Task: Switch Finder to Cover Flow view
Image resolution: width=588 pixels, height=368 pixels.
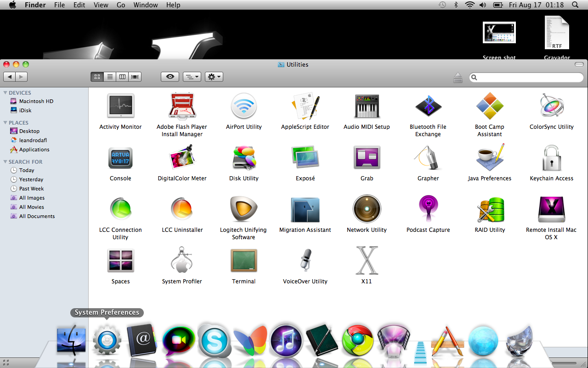Action: point(135,77)
